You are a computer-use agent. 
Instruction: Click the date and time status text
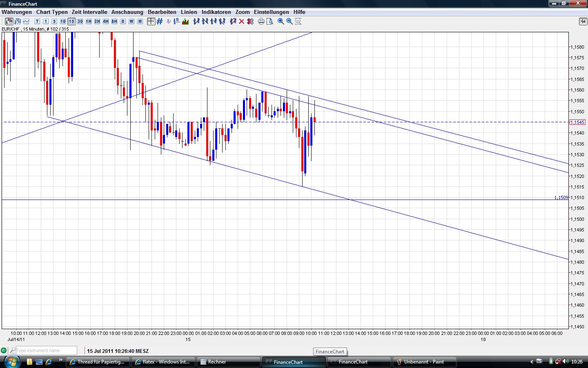coord(118,351)
